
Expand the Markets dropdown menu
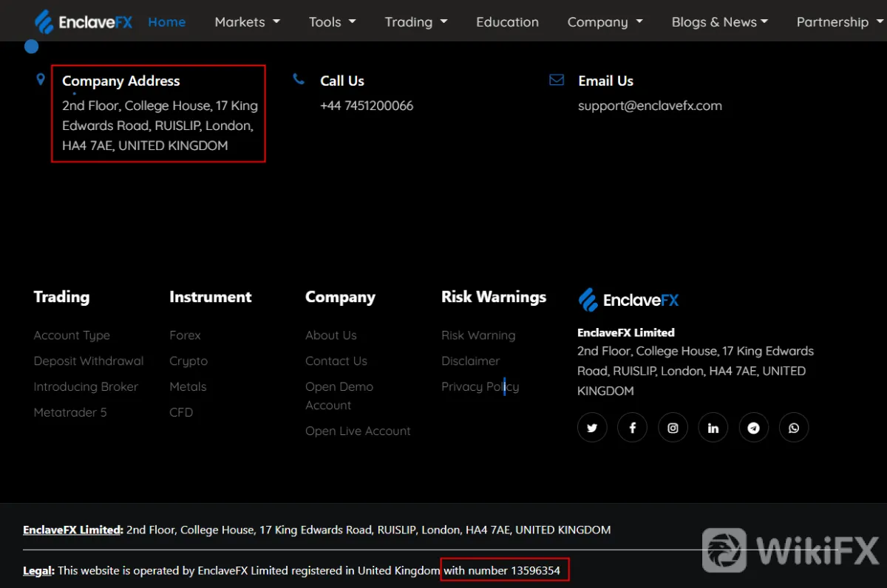click(248, 21)
